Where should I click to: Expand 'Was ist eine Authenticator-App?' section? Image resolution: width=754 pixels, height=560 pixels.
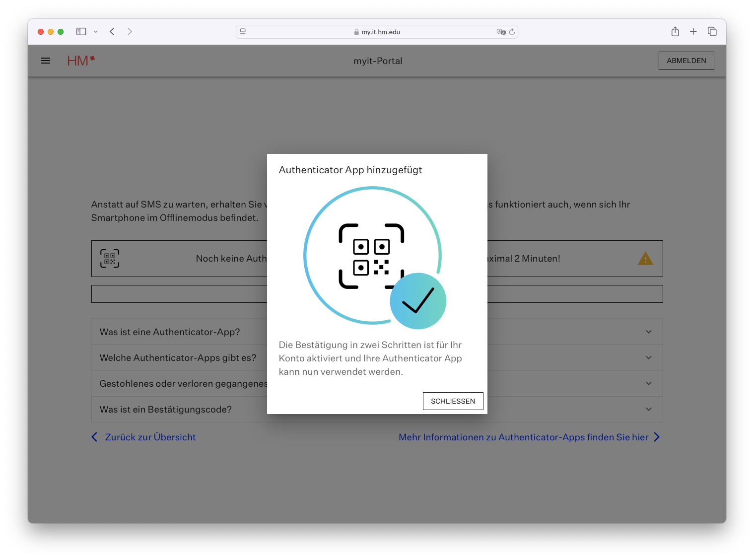[x=648, y=332]
